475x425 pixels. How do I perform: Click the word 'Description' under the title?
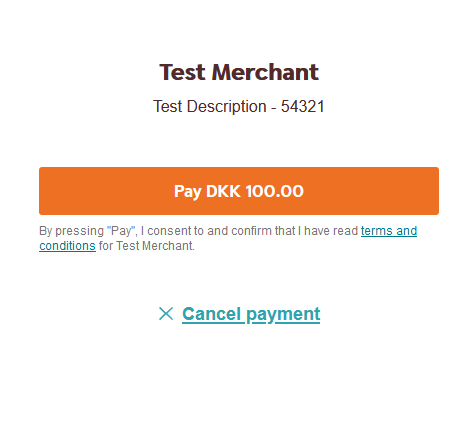pyautogui.click(x=226, y=107)
